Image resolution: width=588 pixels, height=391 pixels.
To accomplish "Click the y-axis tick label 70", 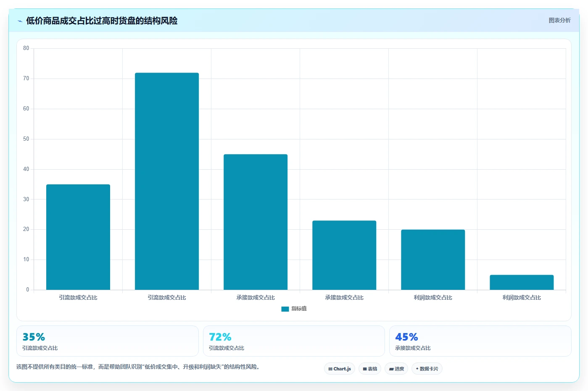I will coord(26,79).
